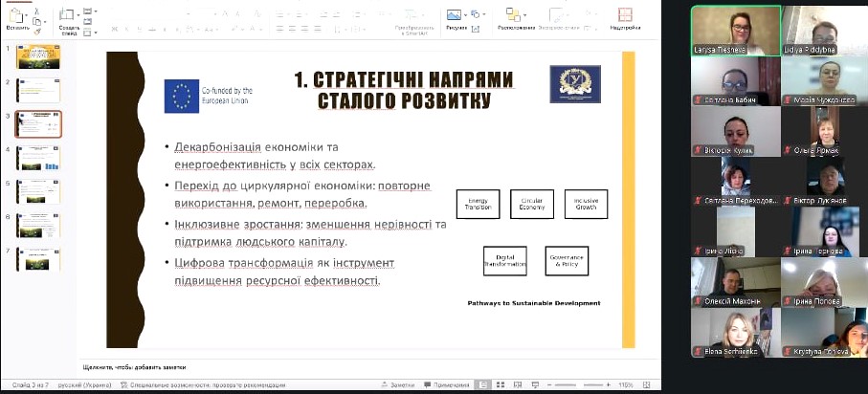Open the Layout dropdown arrow
Image resolution: width=868 pixels, height=394 pixels.
(x=95, y=11)
